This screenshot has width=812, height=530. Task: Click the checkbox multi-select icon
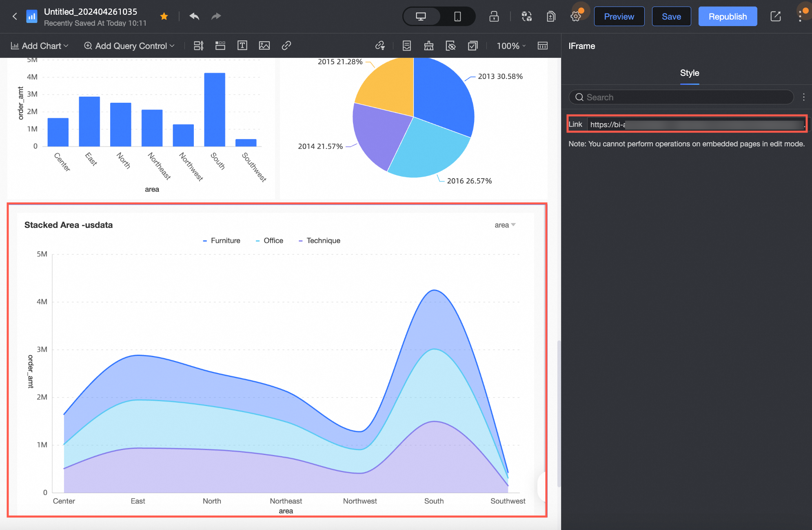pos(473,46)
